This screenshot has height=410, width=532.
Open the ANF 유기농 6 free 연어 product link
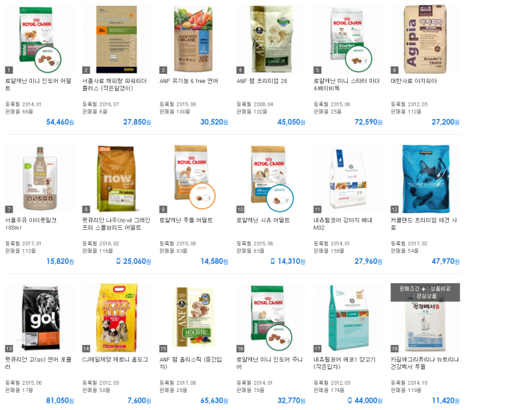click(189, 81)
